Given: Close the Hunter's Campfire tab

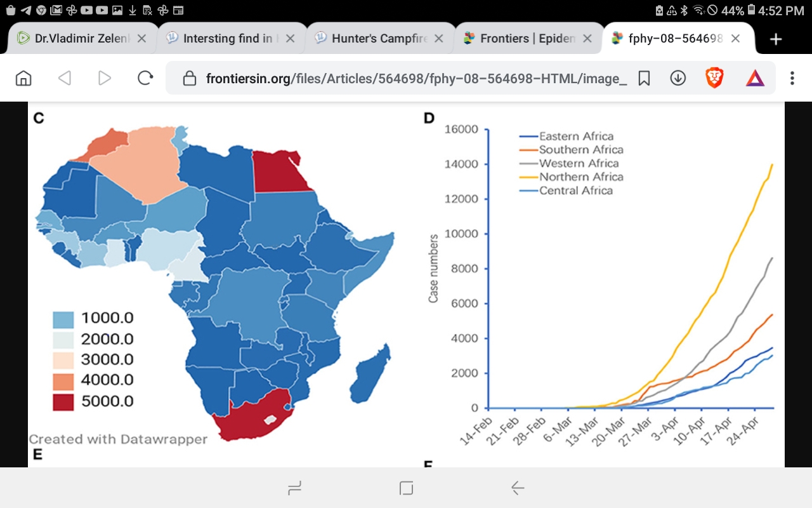Looking at the screenshot, I should tap(438, 39).
